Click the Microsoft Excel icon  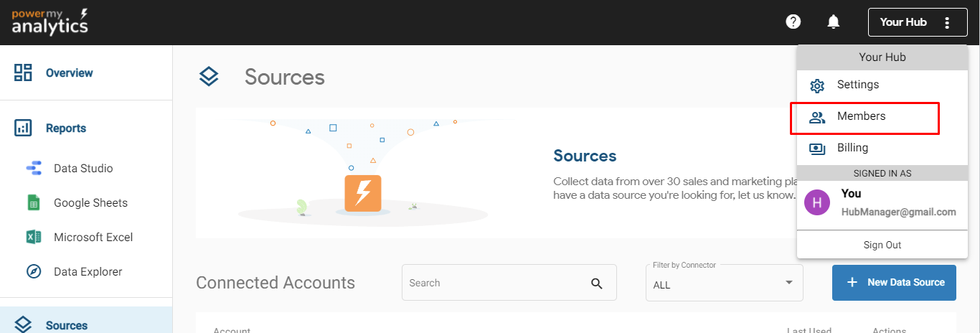pos(34,238)
